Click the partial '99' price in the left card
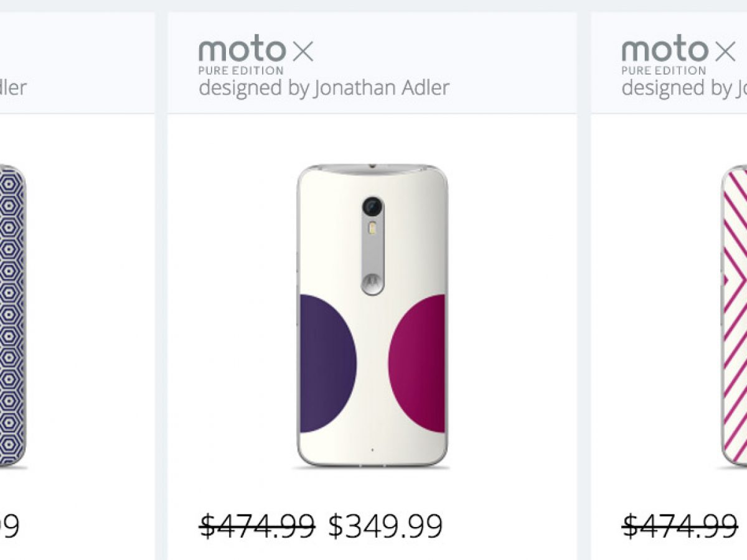Screen dimensions: 747x560 coord(9,526)
